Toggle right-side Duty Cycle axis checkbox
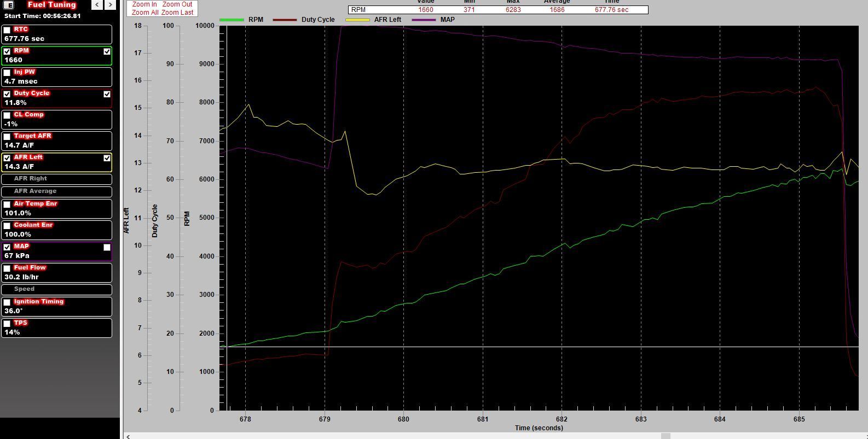The image size is (868, 439). 107,94
